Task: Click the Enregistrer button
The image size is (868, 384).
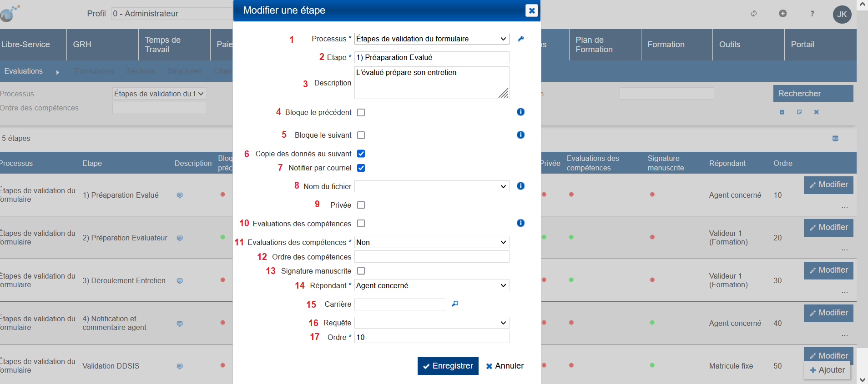Action: coord(448,366)
